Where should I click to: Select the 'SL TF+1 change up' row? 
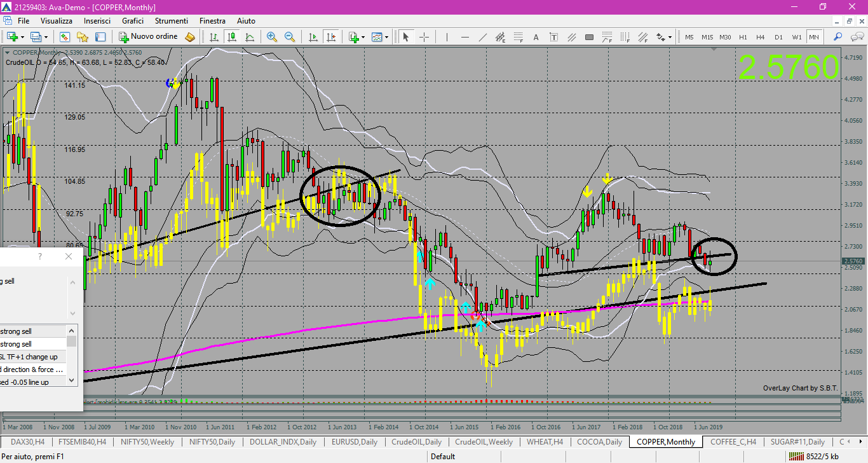33,357
